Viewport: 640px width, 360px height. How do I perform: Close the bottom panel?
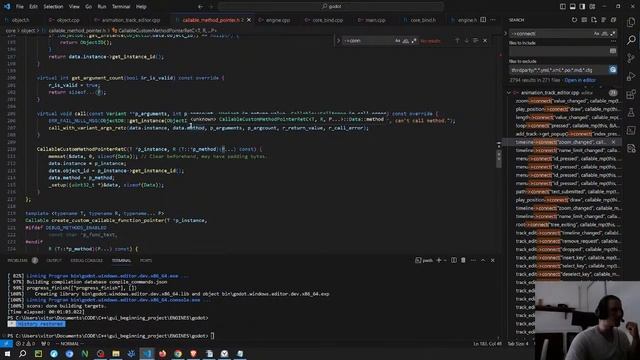click(493, 260)
